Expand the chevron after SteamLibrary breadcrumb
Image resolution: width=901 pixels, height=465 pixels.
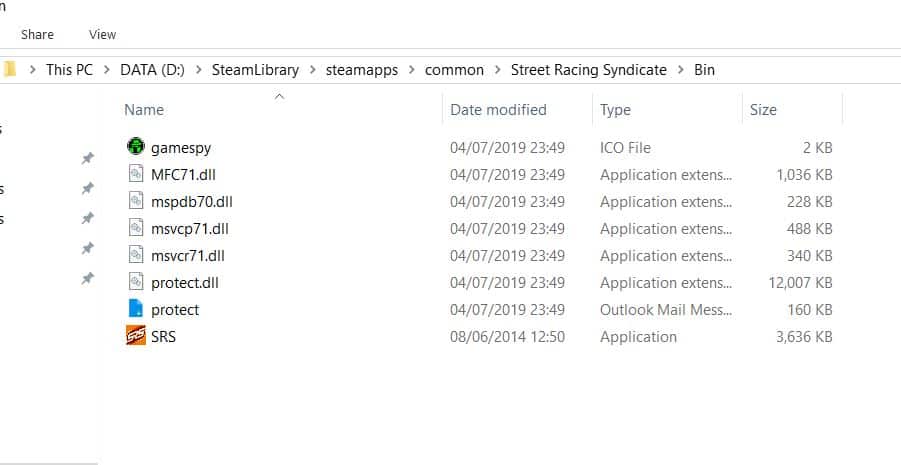point(313,70)
